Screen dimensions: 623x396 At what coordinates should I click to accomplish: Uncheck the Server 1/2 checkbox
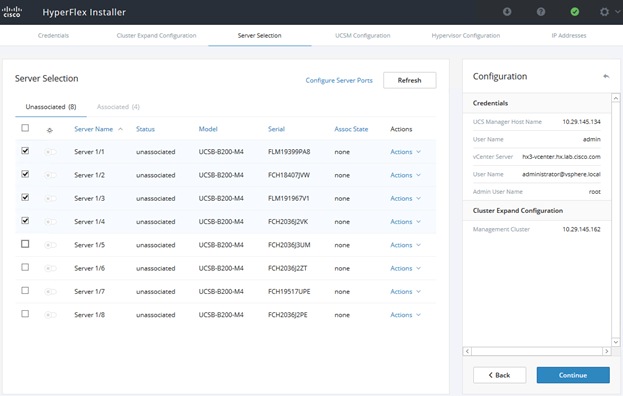coord(25,174)
